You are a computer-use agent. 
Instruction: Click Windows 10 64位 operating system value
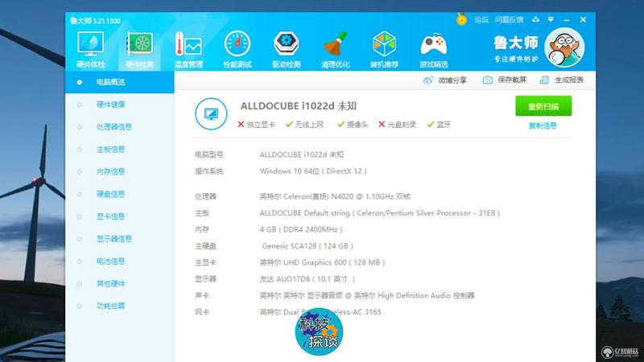click(313, 171)
